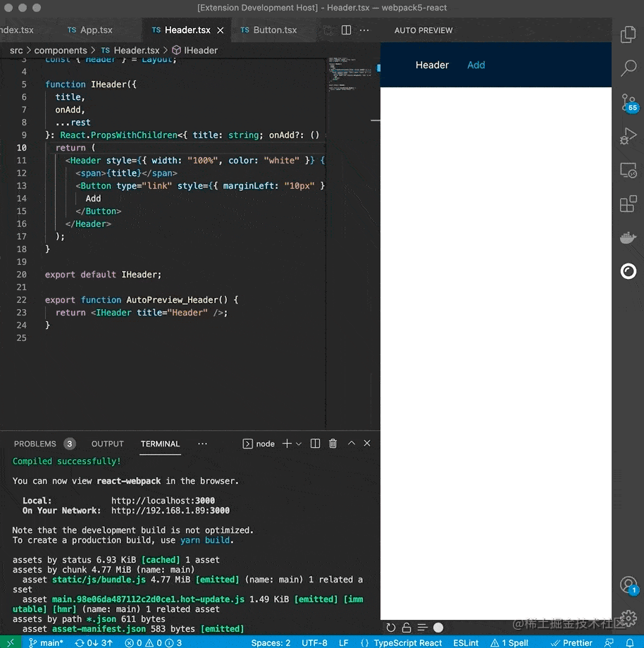Open the Remote Explorer sidebar icon

pyautogui.click(x=628, y=170)
